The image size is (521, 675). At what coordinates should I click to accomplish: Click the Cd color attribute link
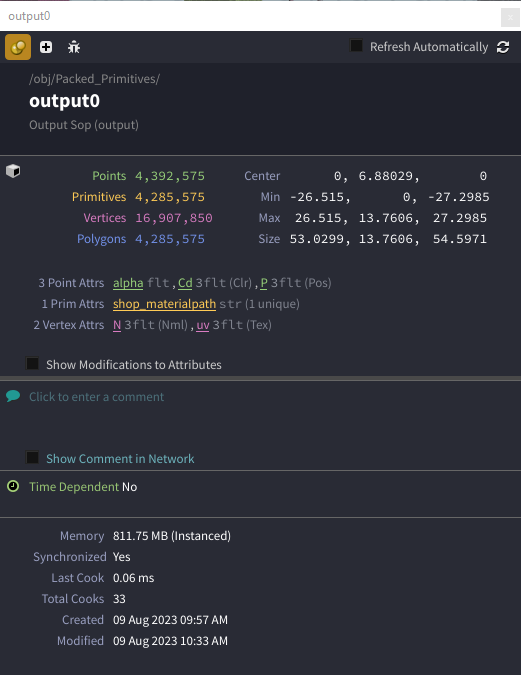185,283
